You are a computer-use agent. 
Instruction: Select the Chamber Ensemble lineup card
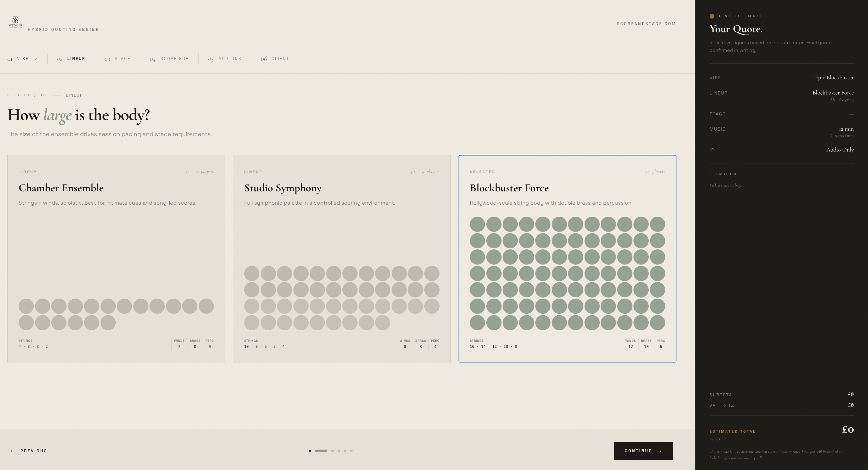tap(116, 258)
